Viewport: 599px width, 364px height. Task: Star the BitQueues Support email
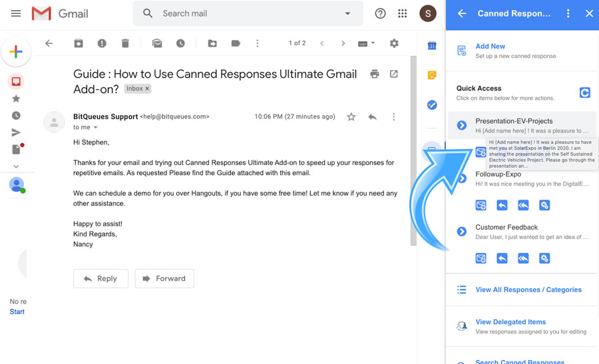point(351,117)
